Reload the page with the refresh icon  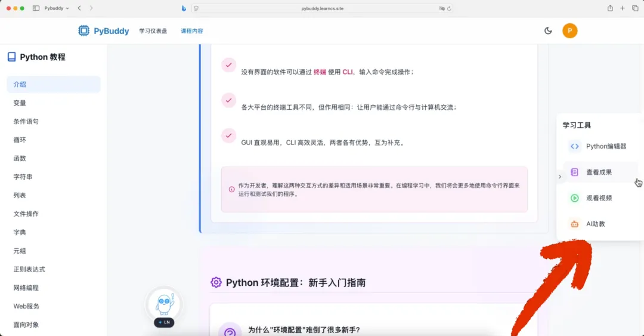pyautogui.click(x=449, y=8)
